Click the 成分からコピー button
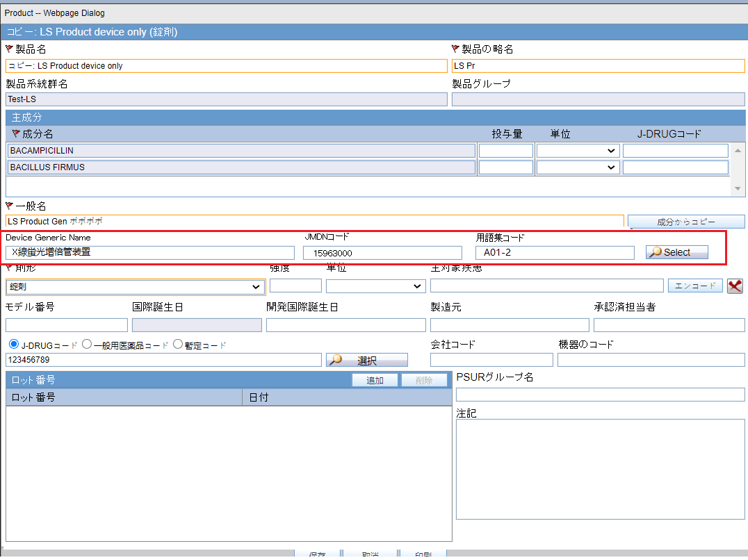Viewport: 748px width, 560px height. [x=685, y=221]
